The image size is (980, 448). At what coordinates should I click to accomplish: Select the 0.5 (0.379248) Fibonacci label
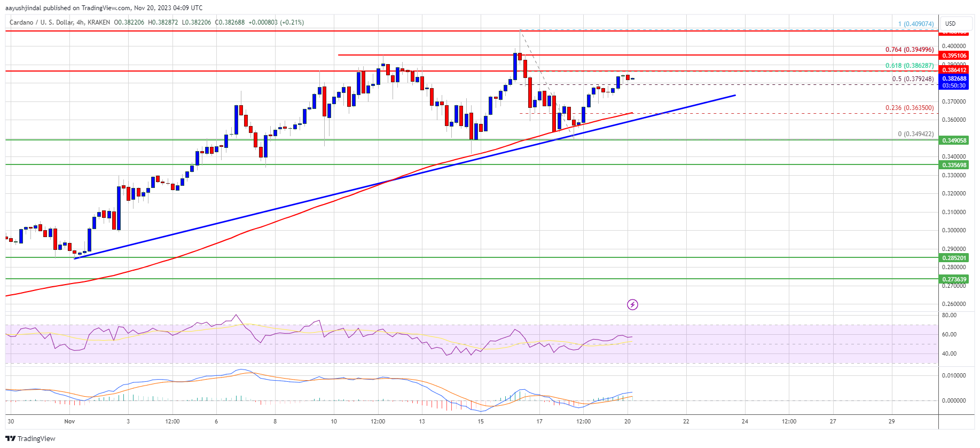[913, 79]
